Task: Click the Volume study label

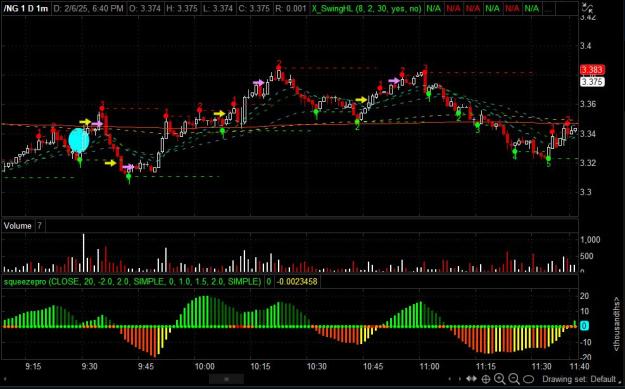Action: (x=18, y=226)
